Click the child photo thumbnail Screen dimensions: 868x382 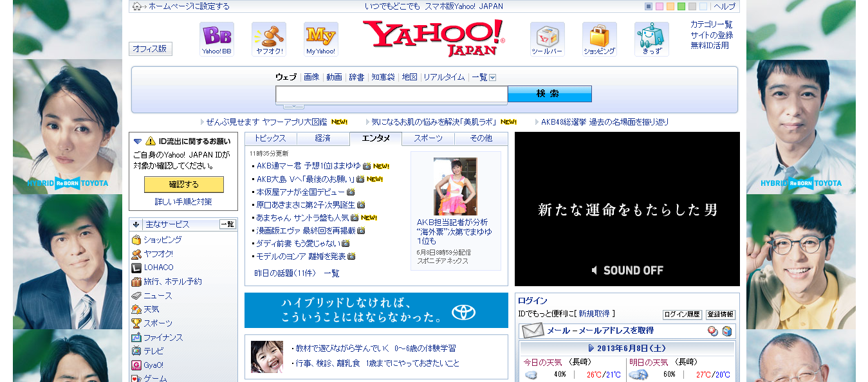267,357
